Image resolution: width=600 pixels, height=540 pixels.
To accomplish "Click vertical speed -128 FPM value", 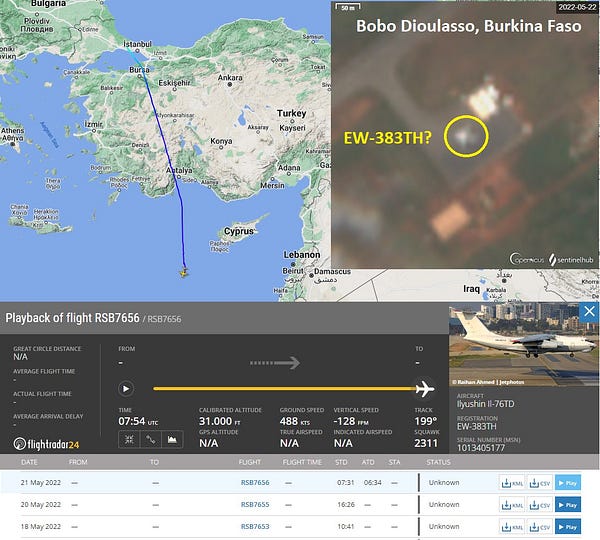I will [351, 421].
